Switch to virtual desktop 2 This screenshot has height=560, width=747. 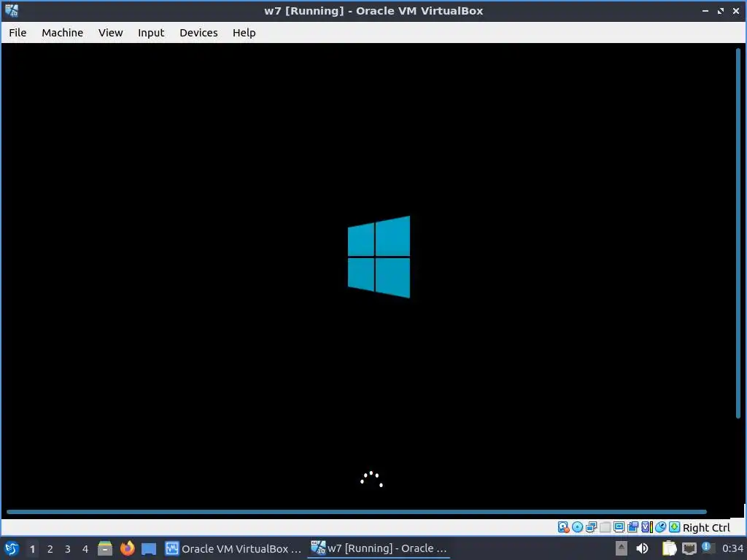[x=50, y=549]
